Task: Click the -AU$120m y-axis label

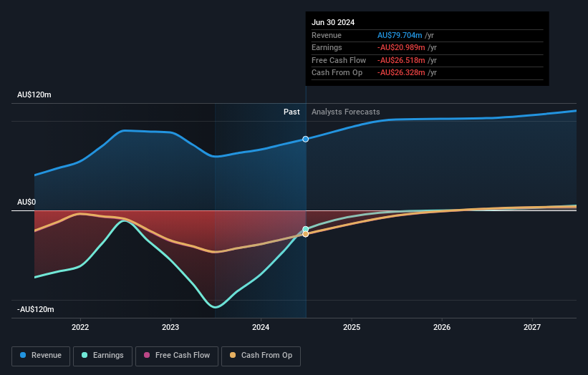Action: (x=36, y=309)
